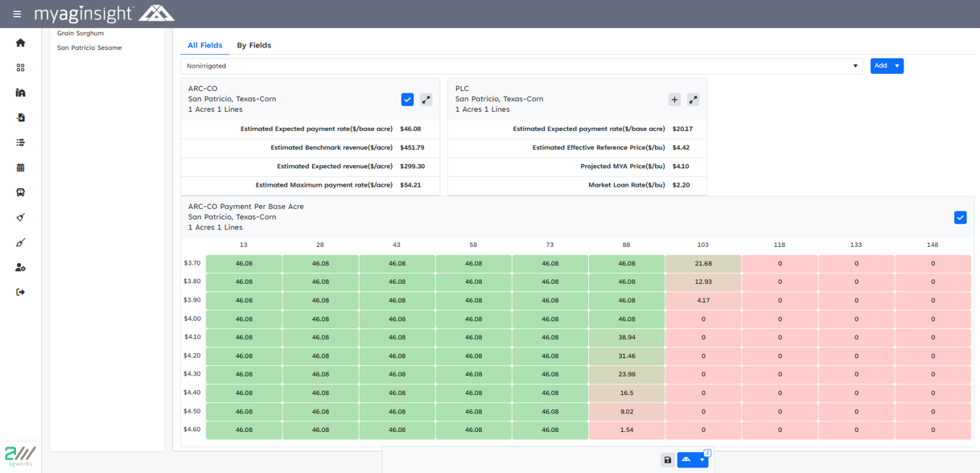
Task: Click the $2.20 market loan rate value
Action: 681,185
